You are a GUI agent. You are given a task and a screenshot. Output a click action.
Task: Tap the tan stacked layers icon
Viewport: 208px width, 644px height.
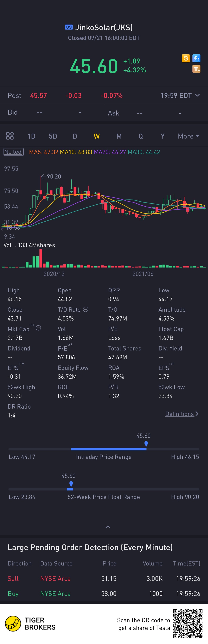pyautogui.click(x=196, y=69)
